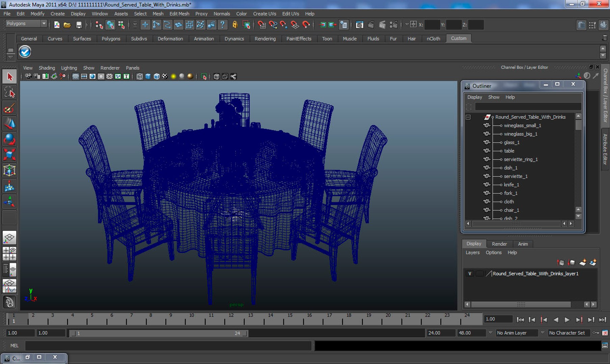Open viewport Shading menu
Image resolution: width=610 pixels, height=364 pixels.
coord(47,68)
